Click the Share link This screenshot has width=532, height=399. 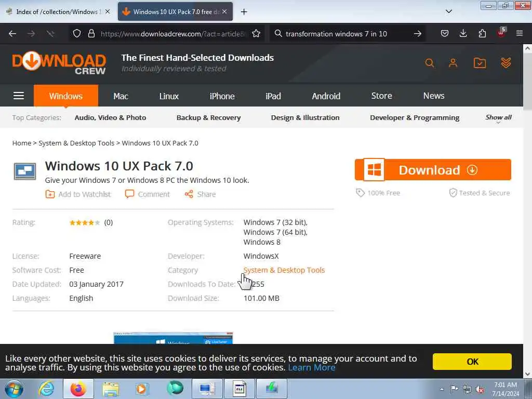pyautogui.click(x=200, y=194)
